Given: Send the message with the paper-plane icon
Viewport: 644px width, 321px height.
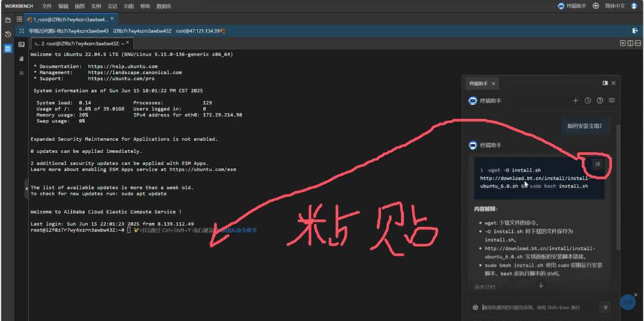Looking at the screenshot, I should [x=604, y=307].
